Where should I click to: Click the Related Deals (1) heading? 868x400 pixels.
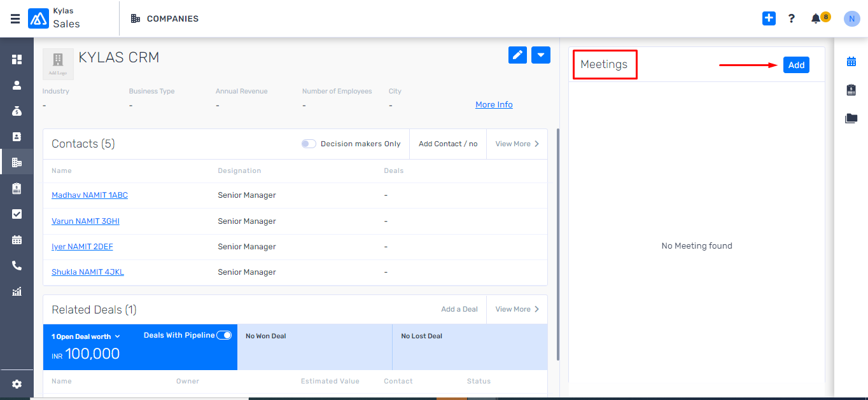pyautogui.click(x=94, y=310)
